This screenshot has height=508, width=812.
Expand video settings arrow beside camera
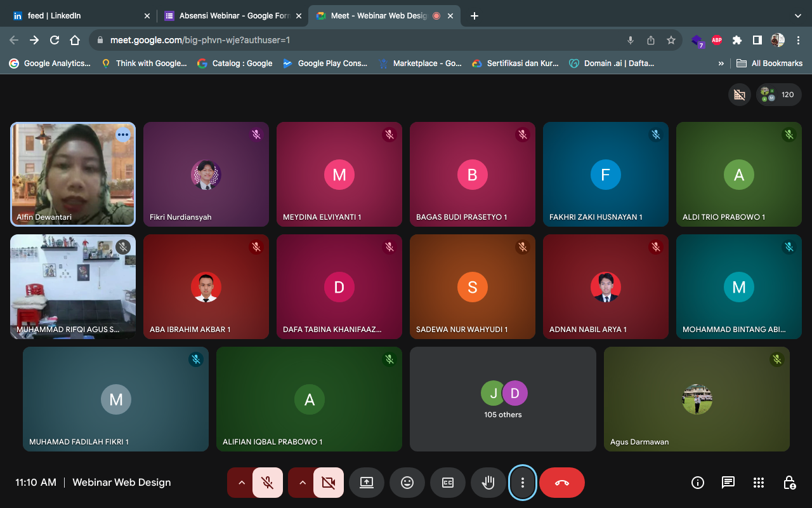coord(302,483)
